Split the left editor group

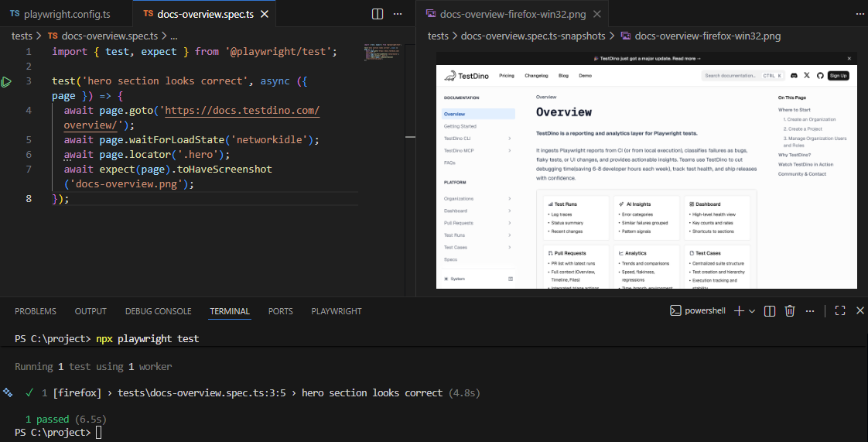(x=378, y=14)
